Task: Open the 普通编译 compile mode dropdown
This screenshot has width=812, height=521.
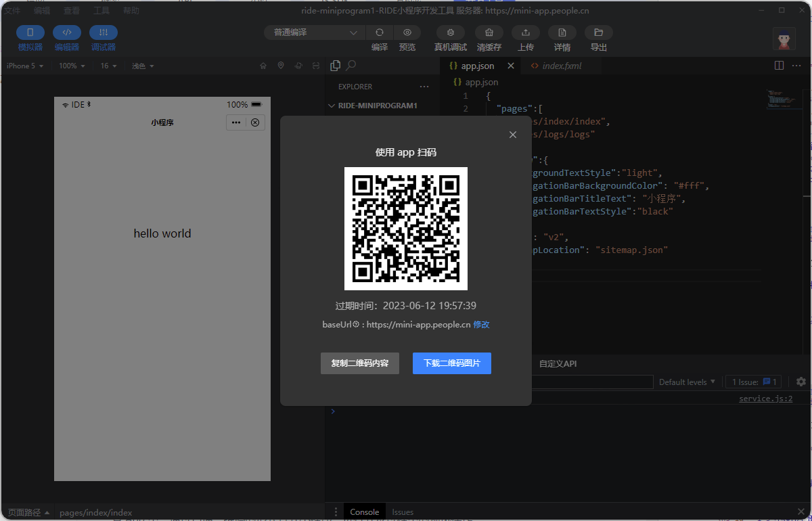Action: [315, 32]
